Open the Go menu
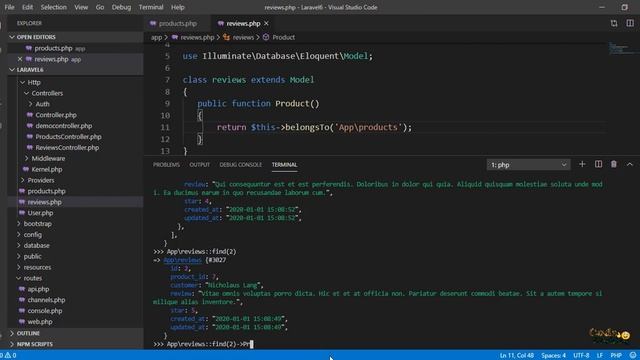 [100, 7]
